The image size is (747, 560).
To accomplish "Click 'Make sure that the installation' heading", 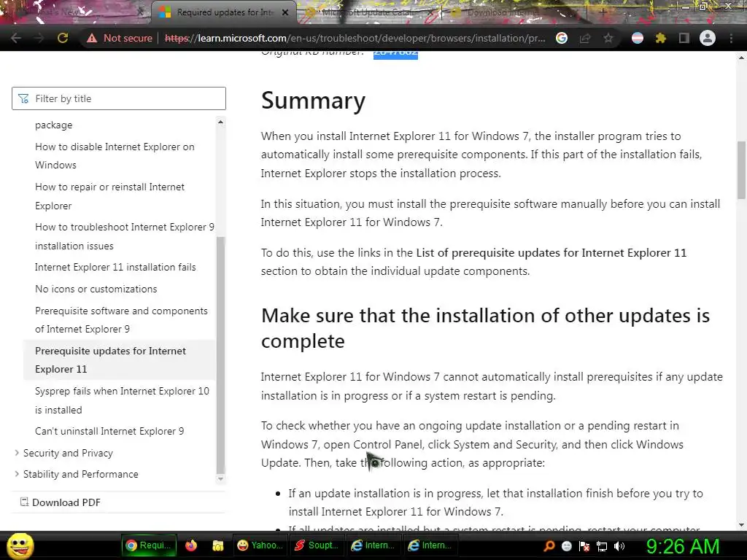I will click(485, 327).
